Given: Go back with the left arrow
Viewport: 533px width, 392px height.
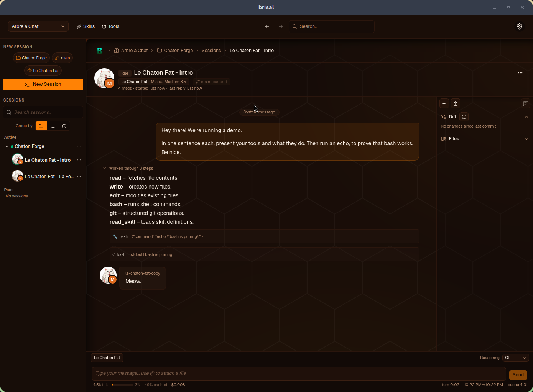Looking at the screenshot, I should 267,26.
